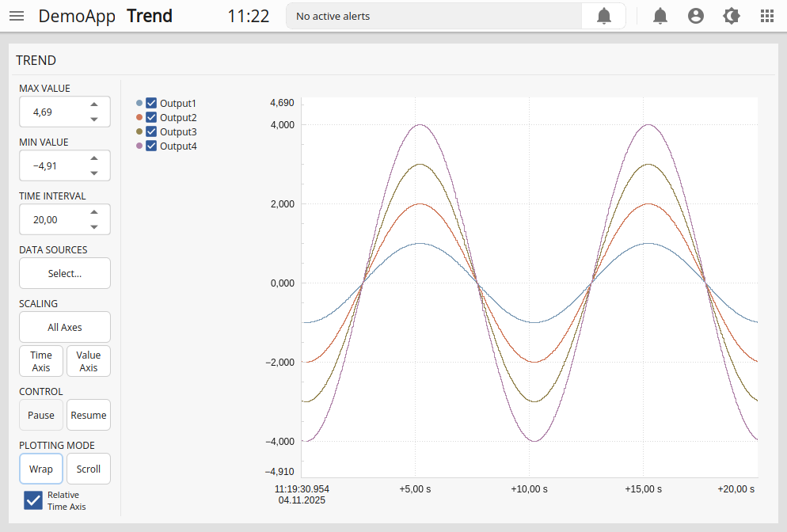This screenshot has width=787, height=532.
Task: Increase Max Value with up arrow
Action: [94, 104]
